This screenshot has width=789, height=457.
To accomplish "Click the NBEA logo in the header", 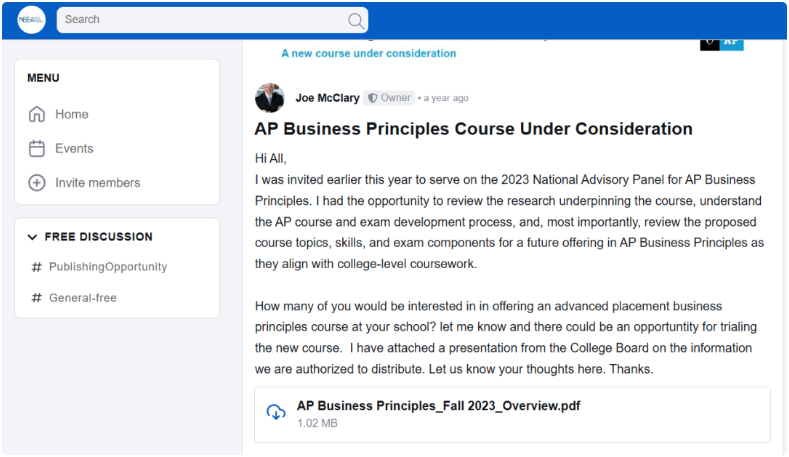I will tap(31, 20).
